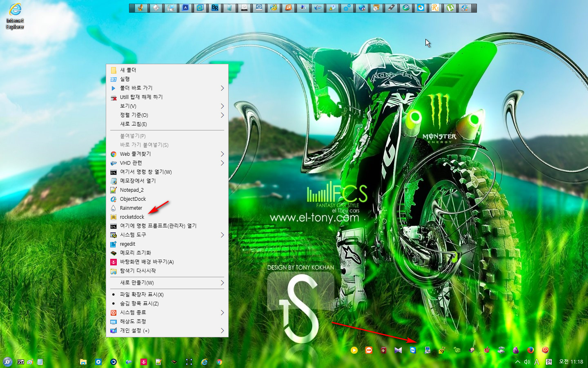Open the Notepad icon on the taskbar
The height and width of the screenshot is (368, 588).
click(x=40, y=362)
